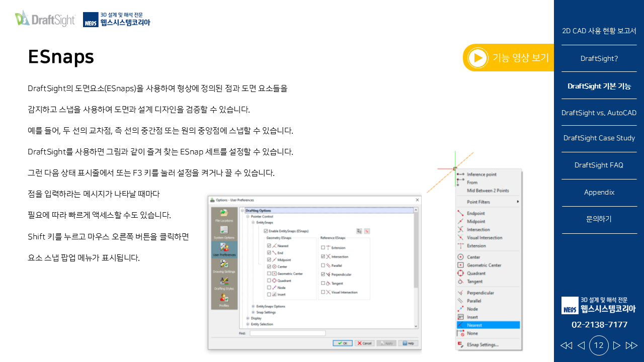The width and height of the screenshot is (644, 362).
Task: Open System Options in Options sidebar
Action: click(224, 232)
